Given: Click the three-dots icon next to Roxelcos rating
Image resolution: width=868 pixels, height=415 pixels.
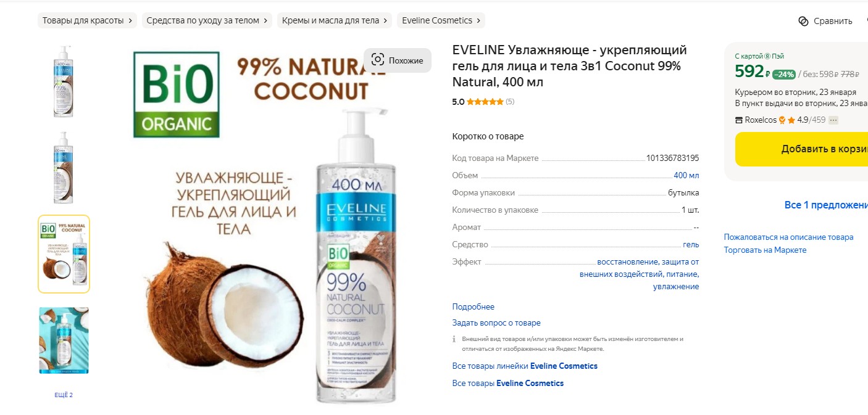Looking at the screenshot, I should [x=833, y=120].
